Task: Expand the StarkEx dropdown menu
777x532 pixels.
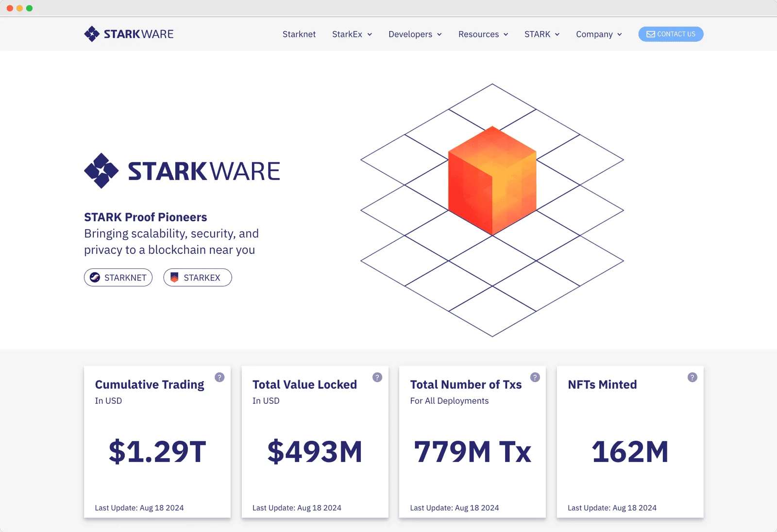Action: tap(352, 34)
